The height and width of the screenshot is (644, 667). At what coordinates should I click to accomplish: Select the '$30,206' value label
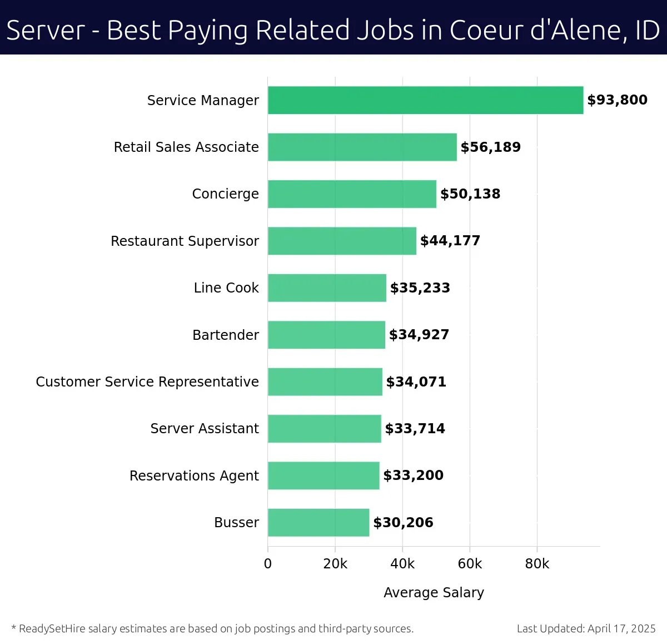click(404, 523)
